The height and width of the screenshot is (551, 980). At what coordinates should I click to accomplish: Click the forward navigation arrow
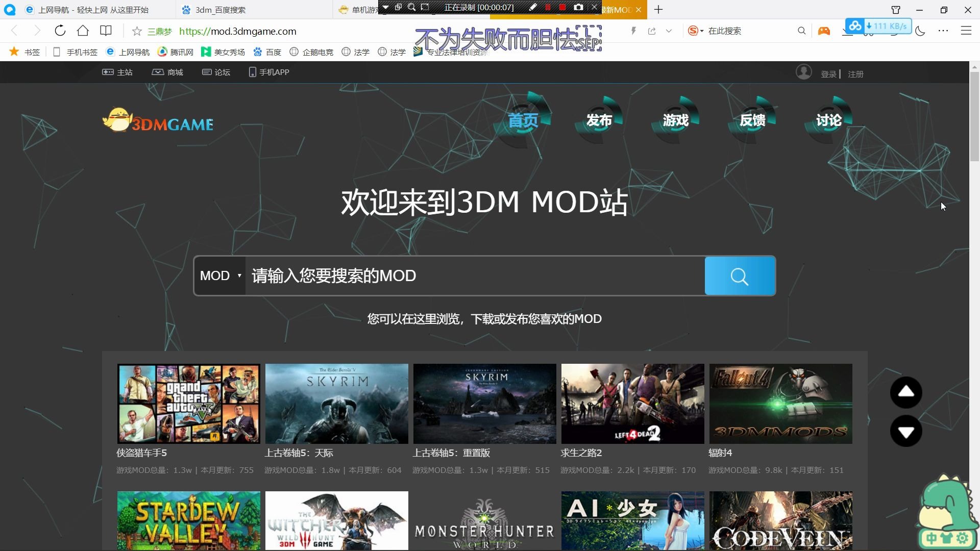37,31
